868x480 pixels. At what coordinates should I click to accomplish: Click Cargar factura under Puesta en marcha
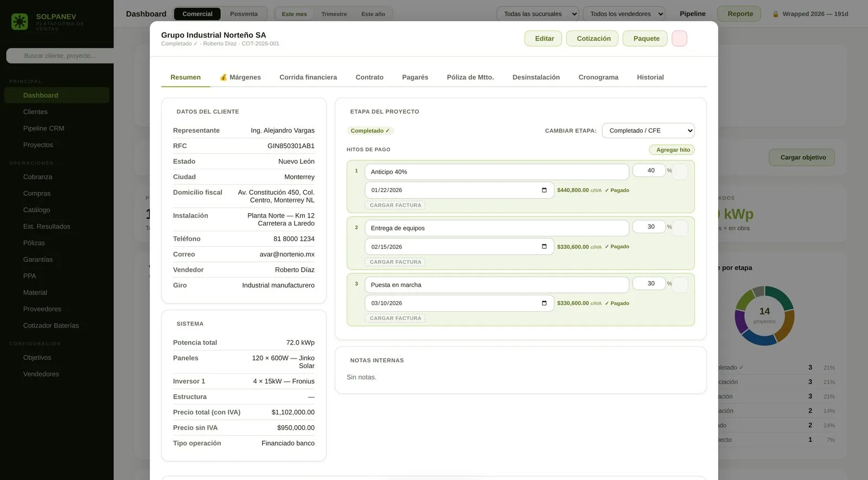(395, 318)
